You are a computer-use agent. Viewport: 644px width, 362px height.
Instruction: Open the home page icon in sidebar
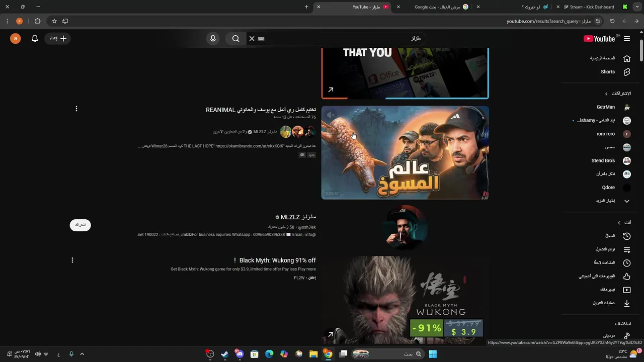627,58
